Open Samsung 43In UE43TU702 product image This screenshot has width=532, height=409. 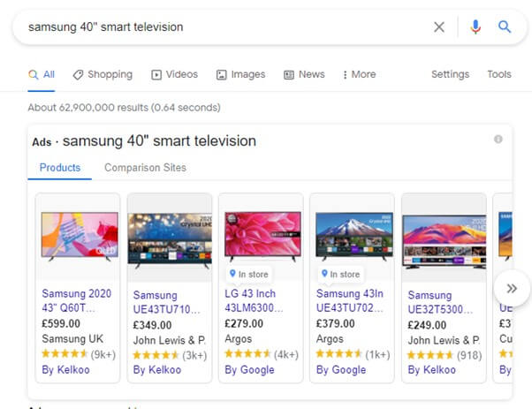353,237
